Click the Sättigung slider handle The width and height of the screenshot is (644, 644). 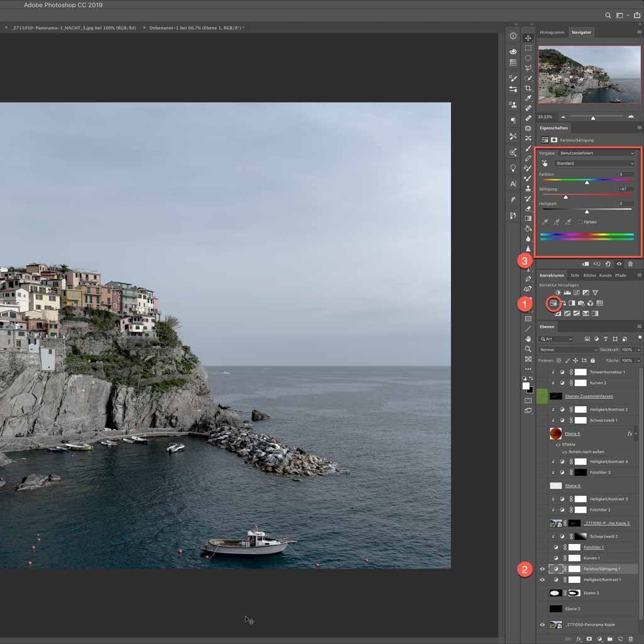565,197
